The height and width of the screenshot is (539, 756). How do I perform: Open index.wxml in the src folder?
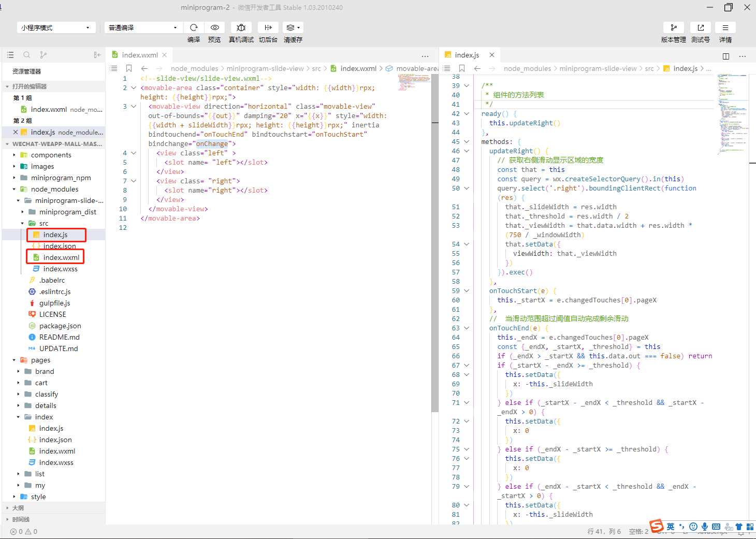tap(53, 257)
